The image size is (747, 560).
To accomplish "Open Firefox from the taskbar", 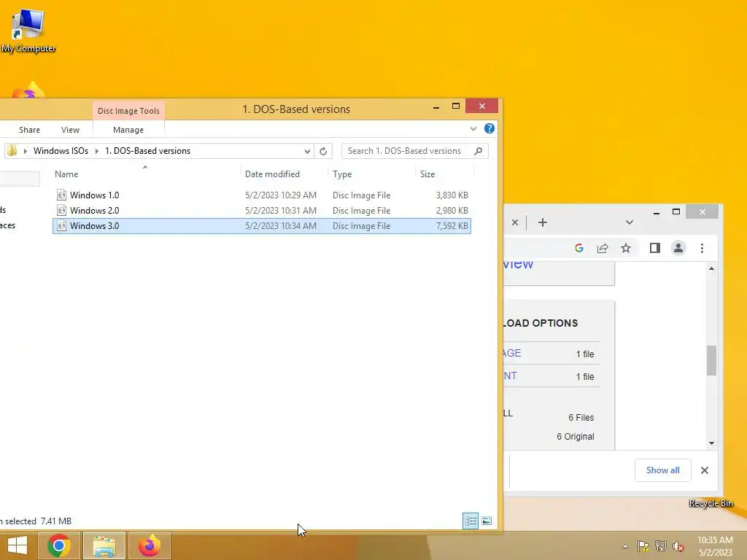I will (x=149, y=545).
